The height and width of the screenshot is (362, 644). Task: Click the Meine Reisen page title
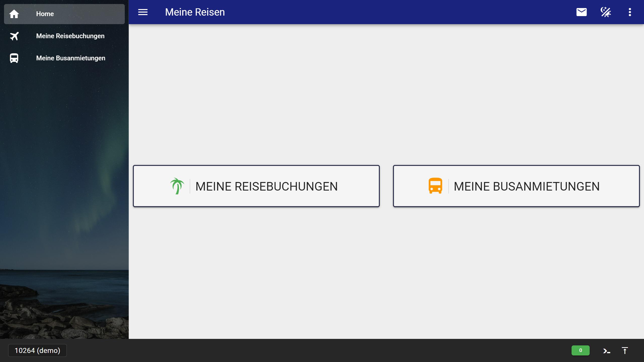(195, 12)
